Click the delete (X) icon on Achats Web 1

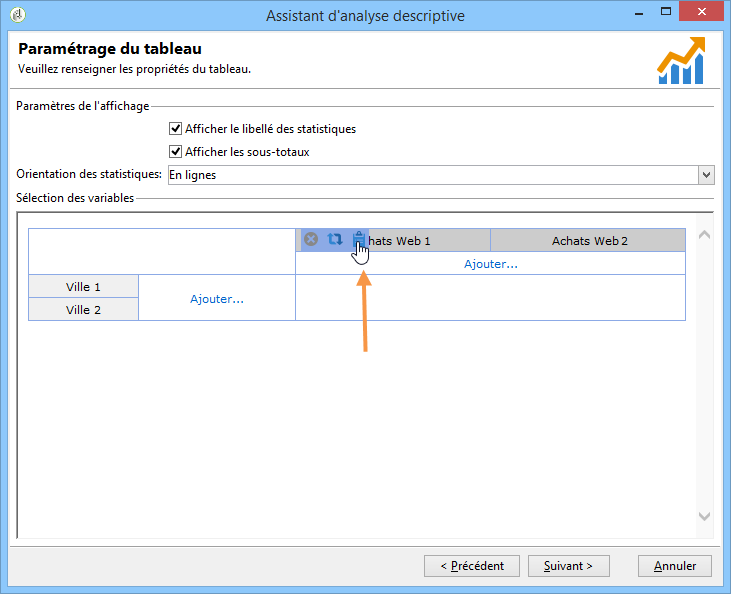[x=311, y=240]
